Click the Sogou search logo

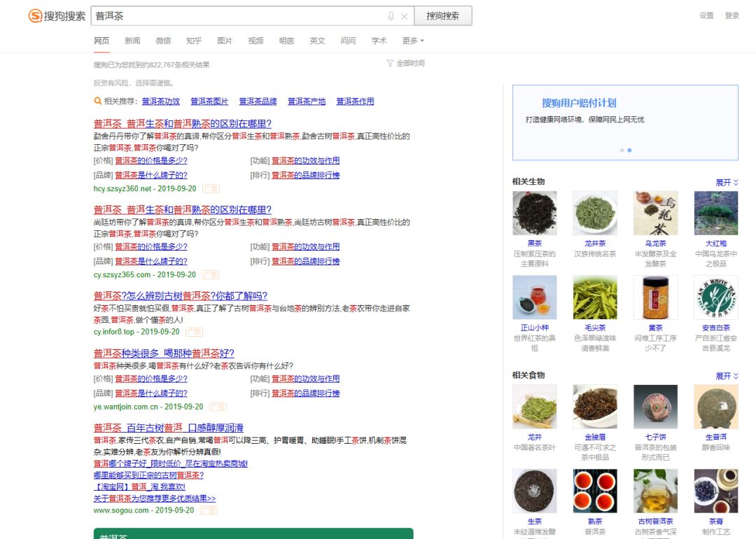[57, 16]
